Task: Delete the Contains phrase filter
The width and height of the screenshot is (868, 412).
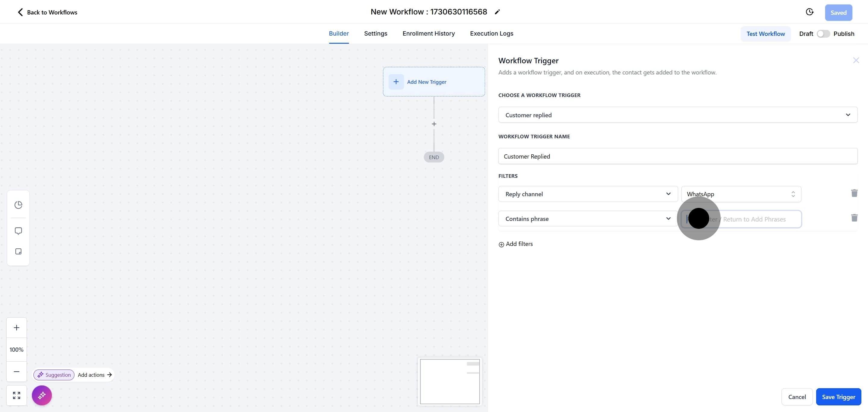Action: (x=854, y=218)
